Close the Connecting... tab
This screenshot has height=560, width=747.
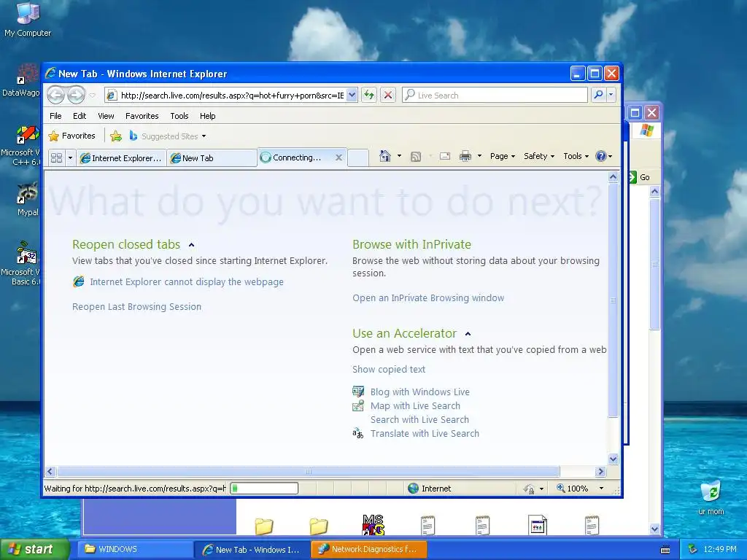pyautogui.click(x=338, y=157)
